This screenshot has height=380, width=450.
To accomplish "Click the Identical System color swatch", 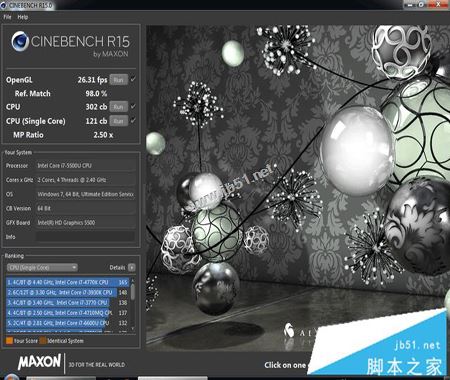I will click(43, 341).
